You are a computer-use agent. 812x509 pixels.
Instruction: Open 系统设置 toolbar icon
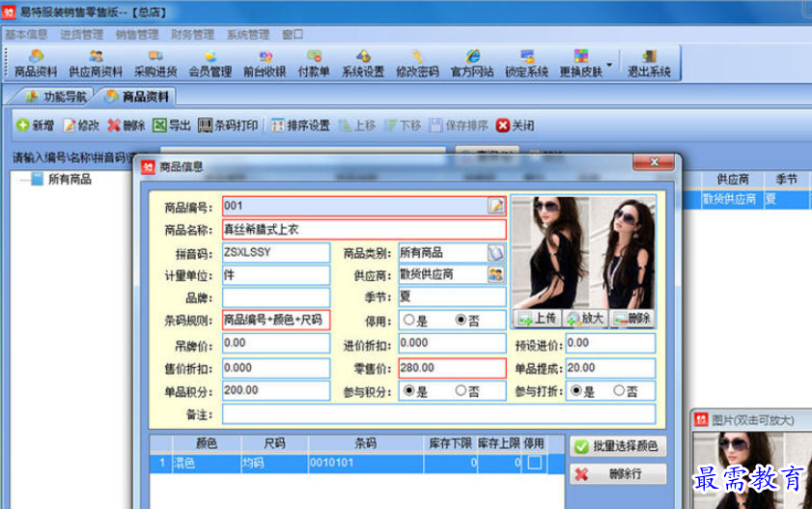coord(363,64)
